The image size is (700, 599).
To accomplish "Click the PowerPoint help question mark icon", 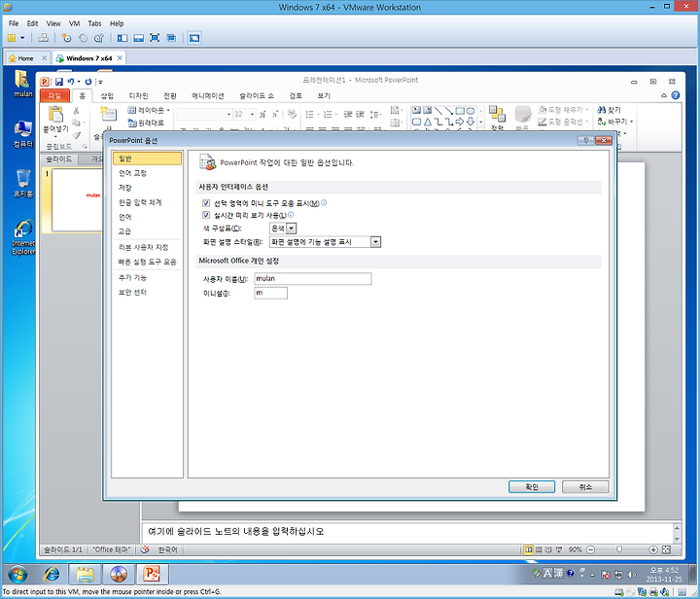I will [x=676, y=95].
